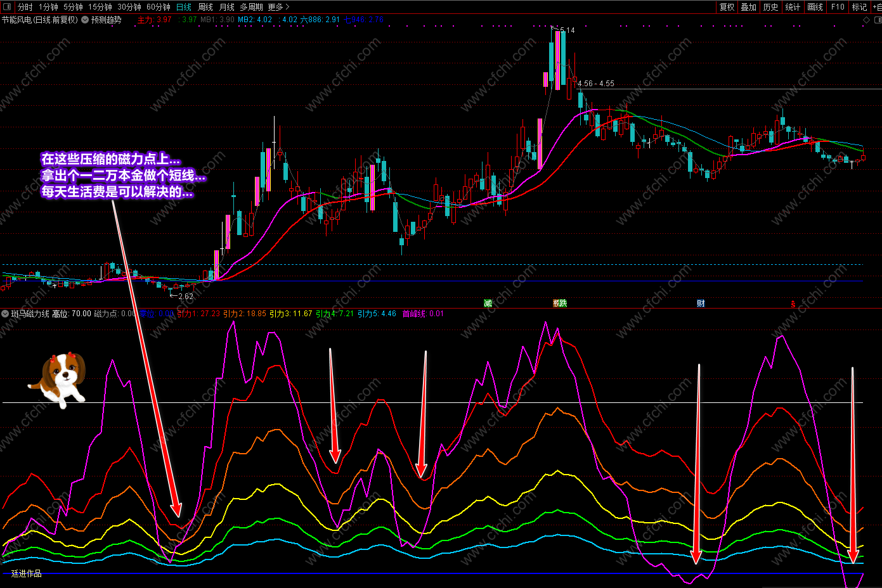Switch to 60分钟 period tab
Image resolution: width=882 pixels, height=588 pixels.
pos(159,7)
